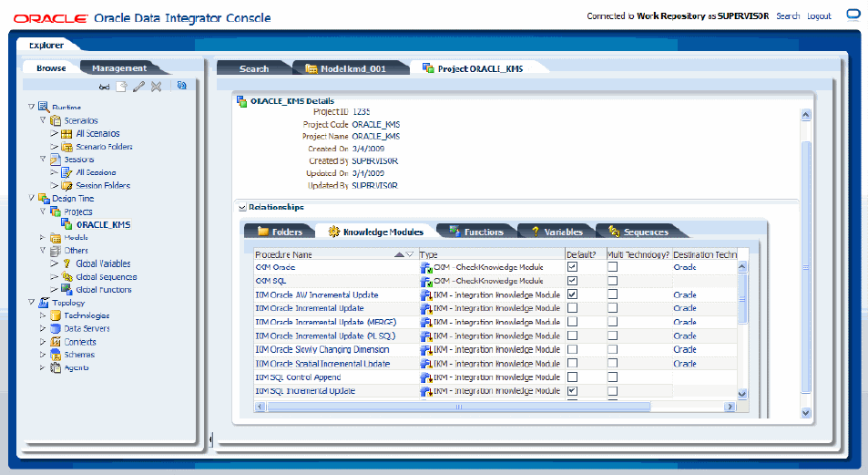The width and height of the screenshot is (868, 475).
Task: Open IKM SQL Control Append link
Action: coord(298,377)
